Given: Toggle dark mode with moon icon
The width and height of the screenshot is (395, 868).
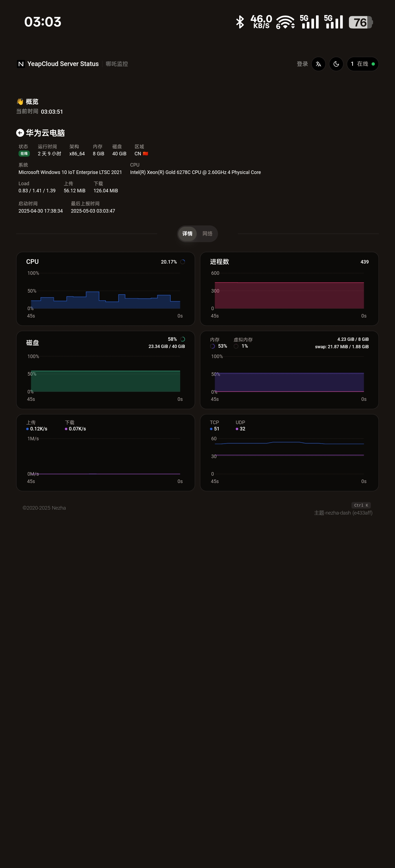Looking at the screenshot, I should [336, 64].
